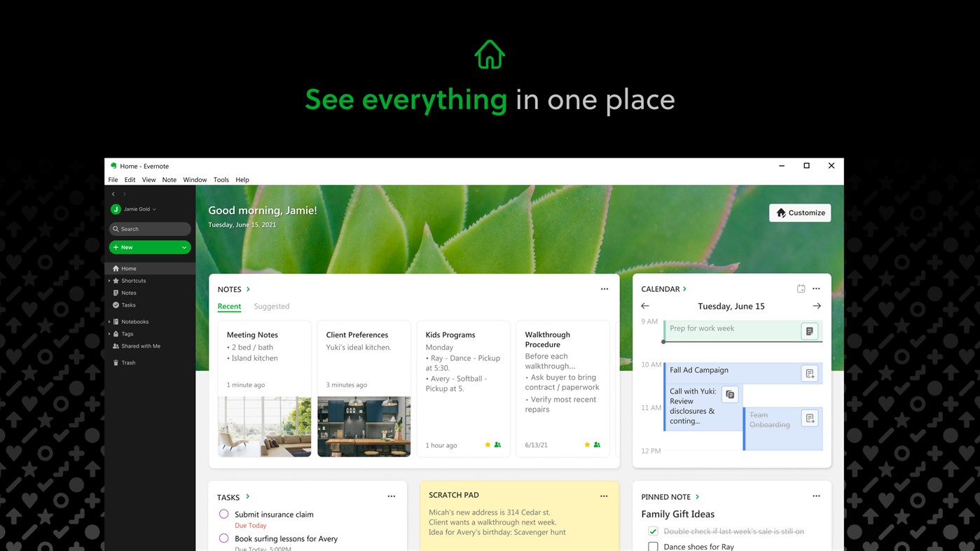Create a note for Team Onboarding event
Screen dimensions: 980x551
coord(809,418)
